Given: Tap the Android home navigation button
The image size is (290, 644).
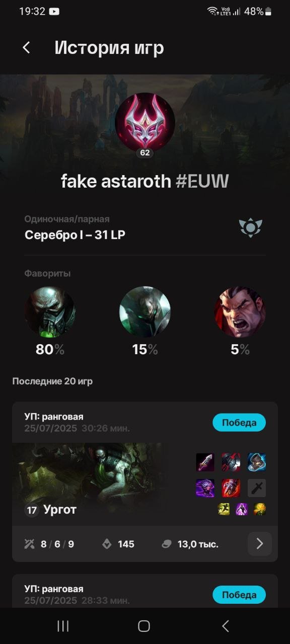Looking at the screenshot, I should 144,626.
